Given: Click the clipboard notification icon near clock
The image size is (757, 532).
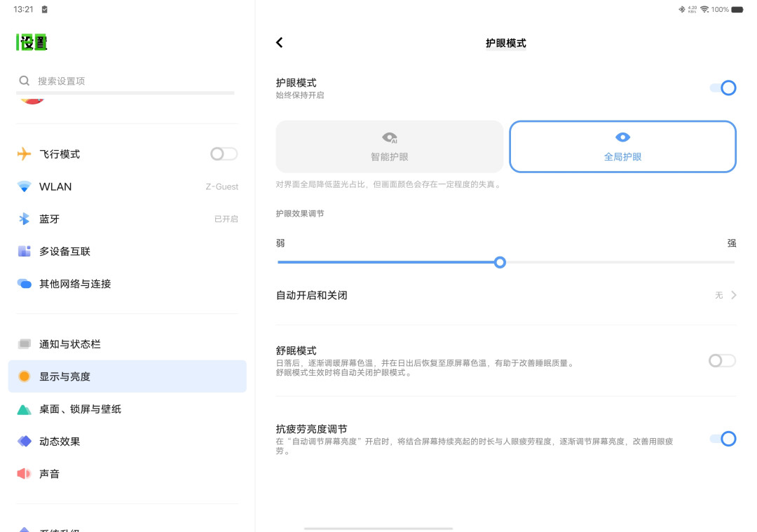Looking at the screenshot, I should pyautogui.click(x=44, y=9).
